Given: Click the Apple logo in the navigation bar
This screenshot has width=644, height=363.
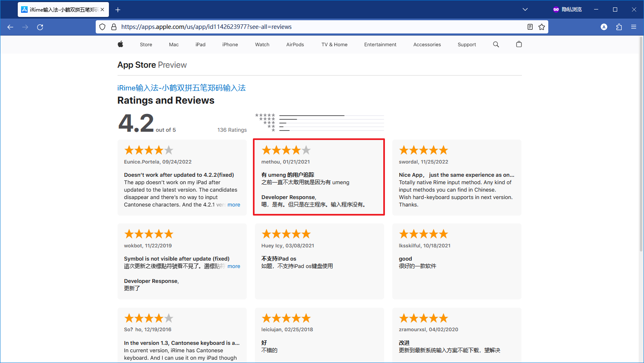Looking at the screenshot, I should tap(120, 44).
